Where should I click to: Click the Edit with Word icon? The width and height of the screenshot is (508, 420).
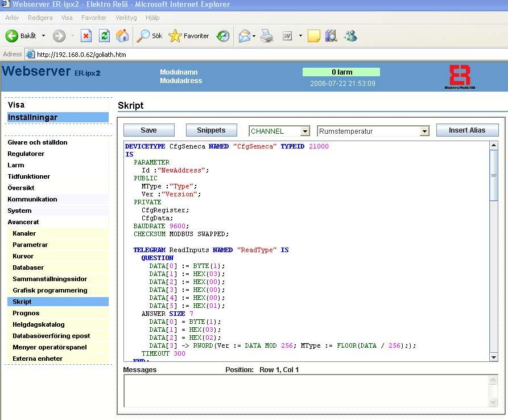(287, 36)
